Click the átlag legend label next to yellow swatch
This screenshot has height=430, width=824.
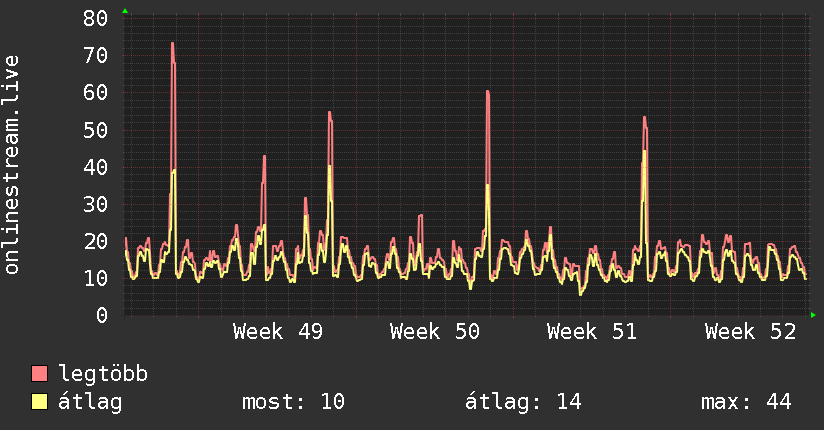pyautogui.click(x=90, y=402)
